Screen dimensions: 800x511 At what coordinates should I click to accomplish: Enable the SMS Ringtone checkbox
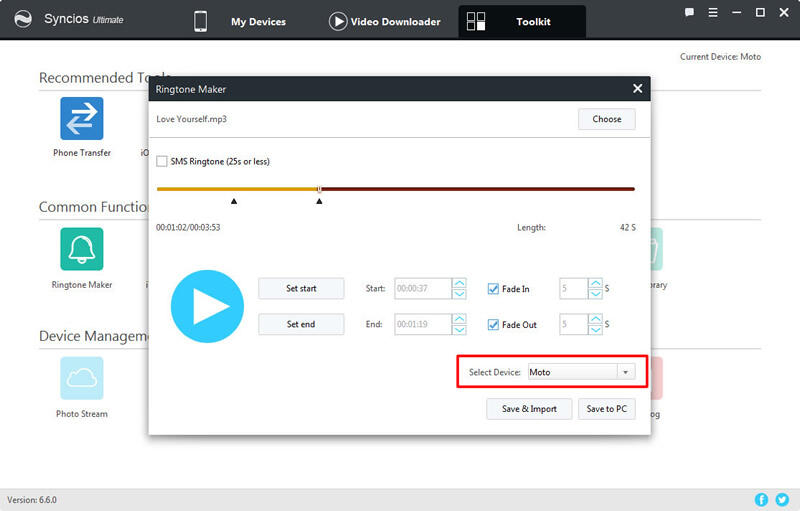tap(162, 161)
